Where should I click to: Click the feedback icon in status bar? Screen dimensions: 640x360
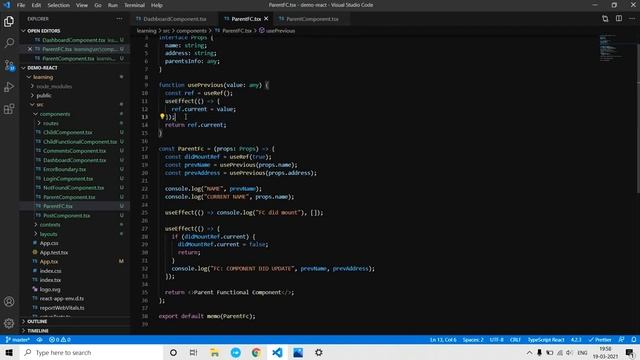point(621,340)
